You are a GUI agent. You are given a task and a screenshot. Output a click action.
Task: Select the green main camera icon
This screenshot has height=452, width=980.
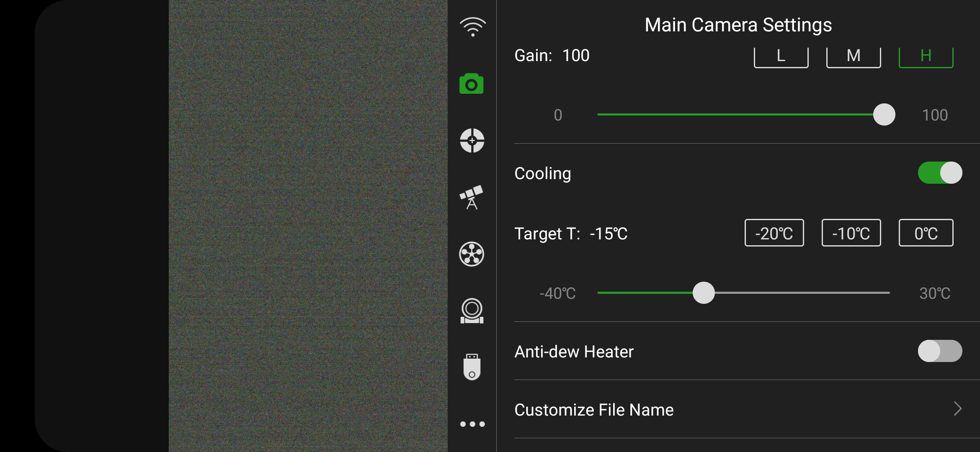coord(472,84)
